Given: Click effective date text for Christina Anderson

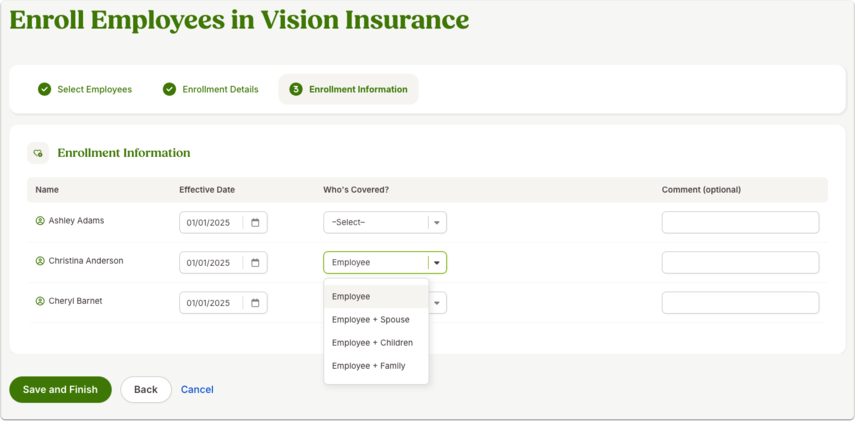Looking at the screenshot, I should coord(208,263).
